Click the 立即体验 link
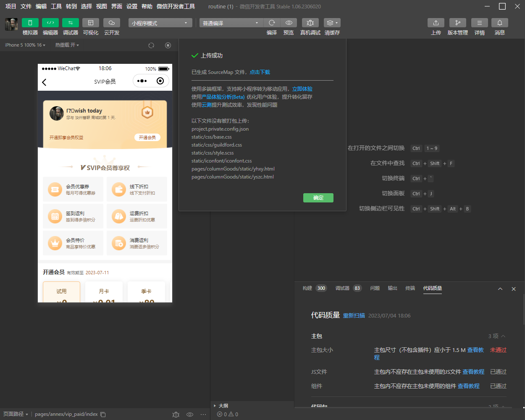 (x=302, y=89)
